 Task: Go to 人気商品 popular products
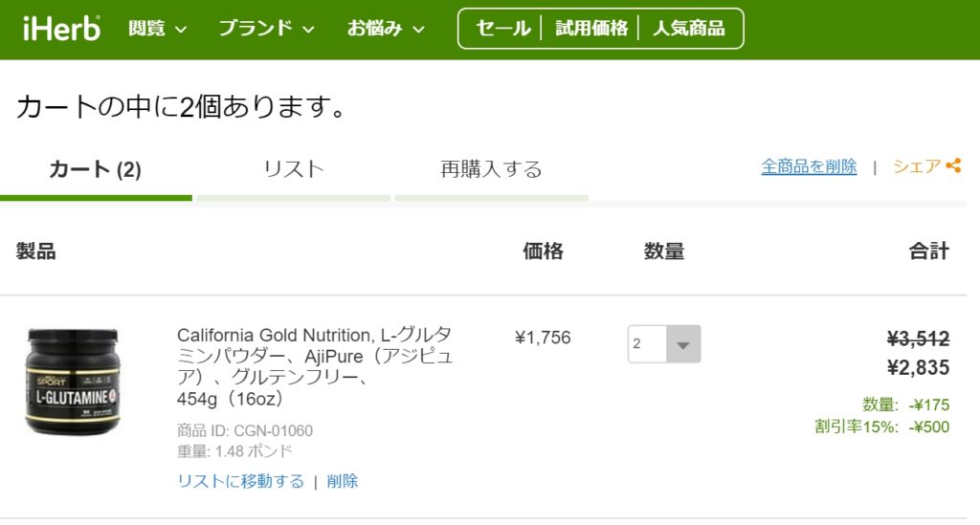pos(689,28)
